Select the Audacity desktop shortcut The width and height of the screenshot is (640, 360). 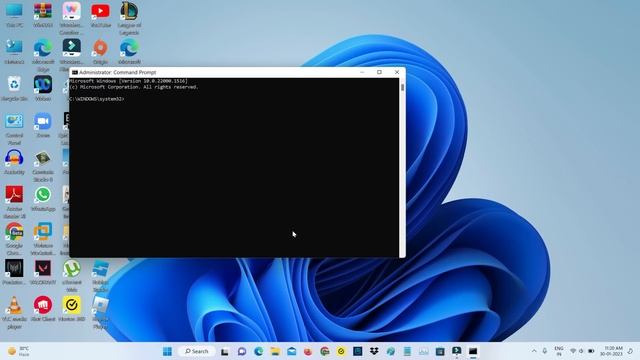tap(14, 162)
